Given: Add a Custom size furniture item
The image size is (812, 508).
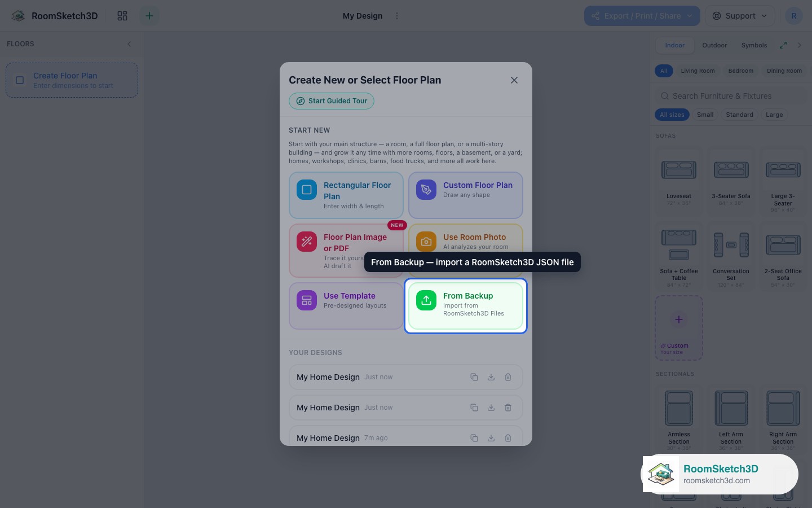Looking at the screenshot, I should point(679,328).
